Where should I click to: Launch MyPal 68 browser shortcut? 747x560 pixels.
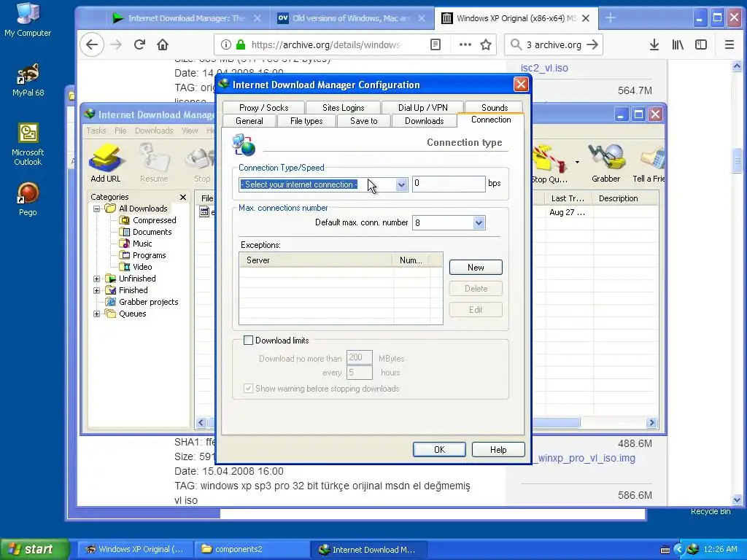point(28,80)
